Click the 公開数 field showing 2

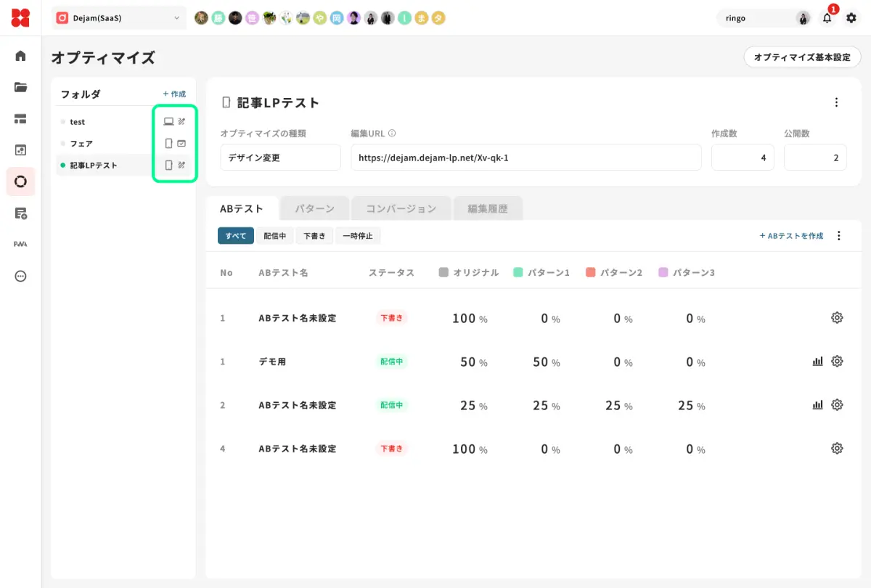point(815,158)
